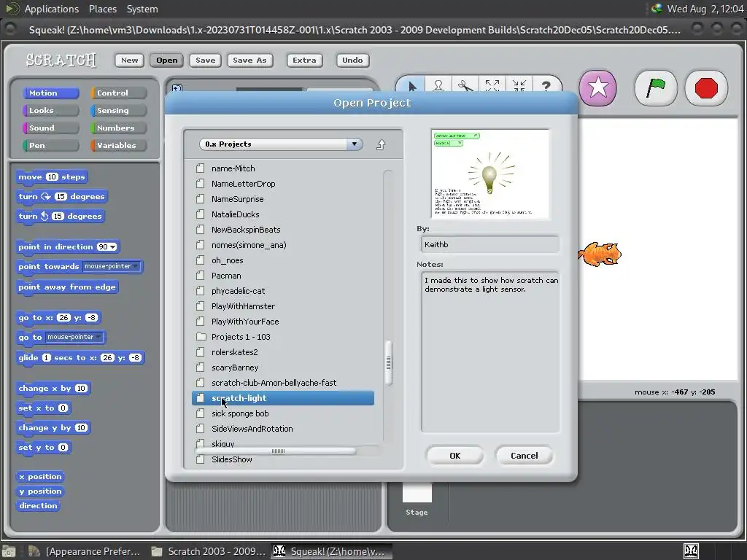Viewport: 747px width, 560px height.
Task: Select the Sound block category
Action: coord(50,128)
